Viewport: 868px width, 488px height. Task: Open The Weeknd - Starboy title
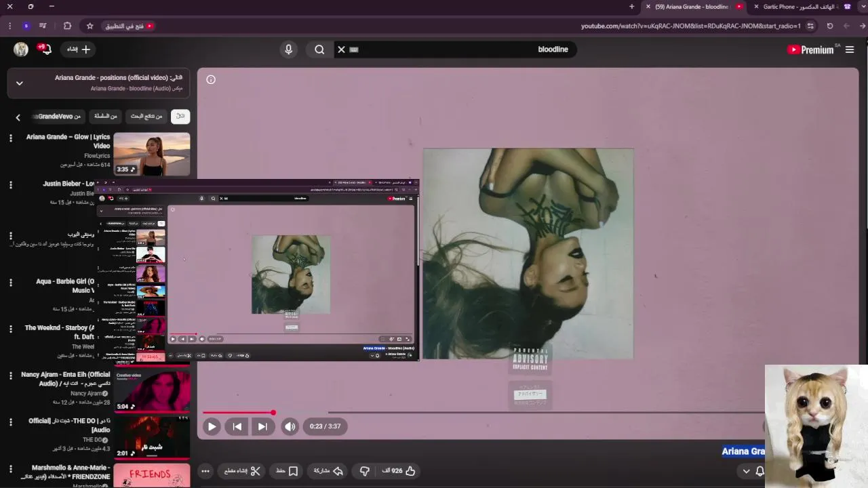pyautogui.click(x=60, y=332)
